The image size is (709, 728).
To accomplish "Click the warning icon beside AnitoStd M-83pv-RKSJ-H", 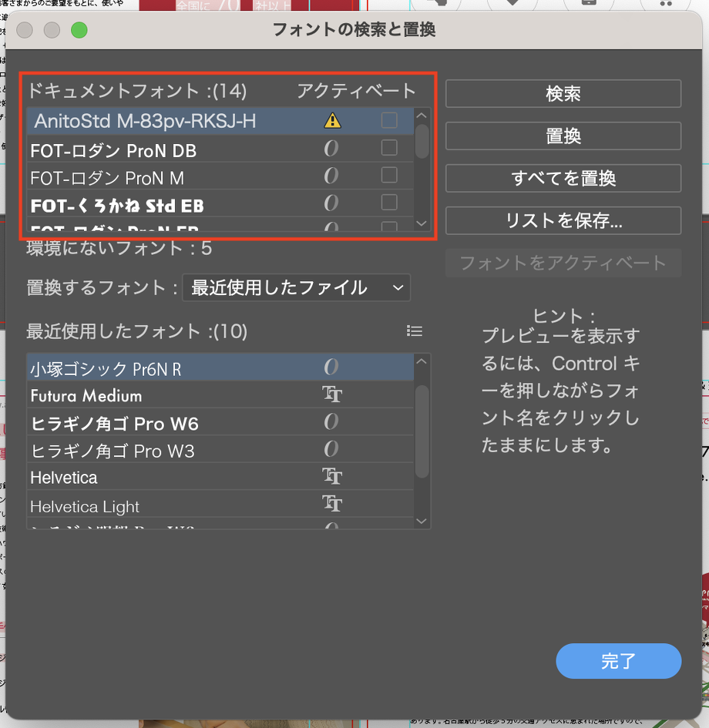I will pos(331,120).
